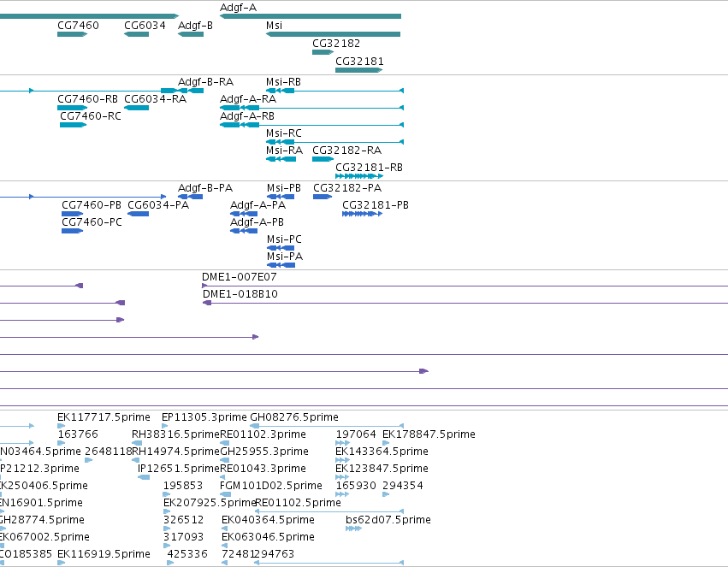Screen dimensions: 728x567
Task: Select the EK123847.5prime EST
Action: point(342,477)
